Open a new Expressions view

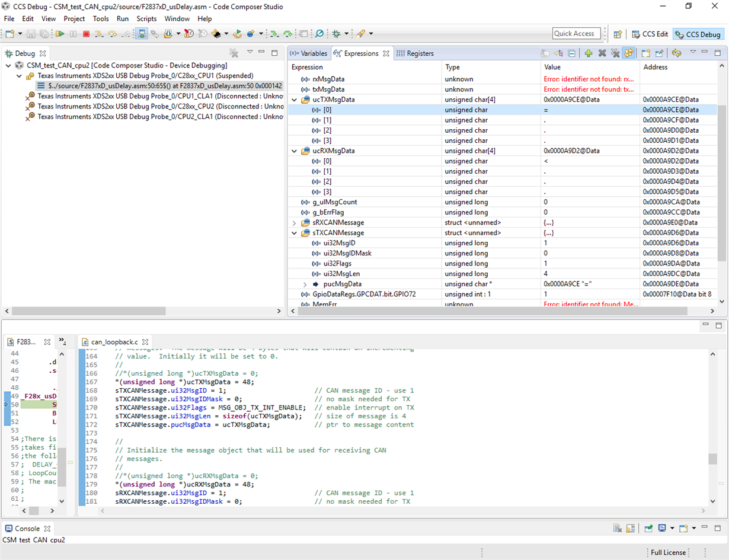pos(646,53)
